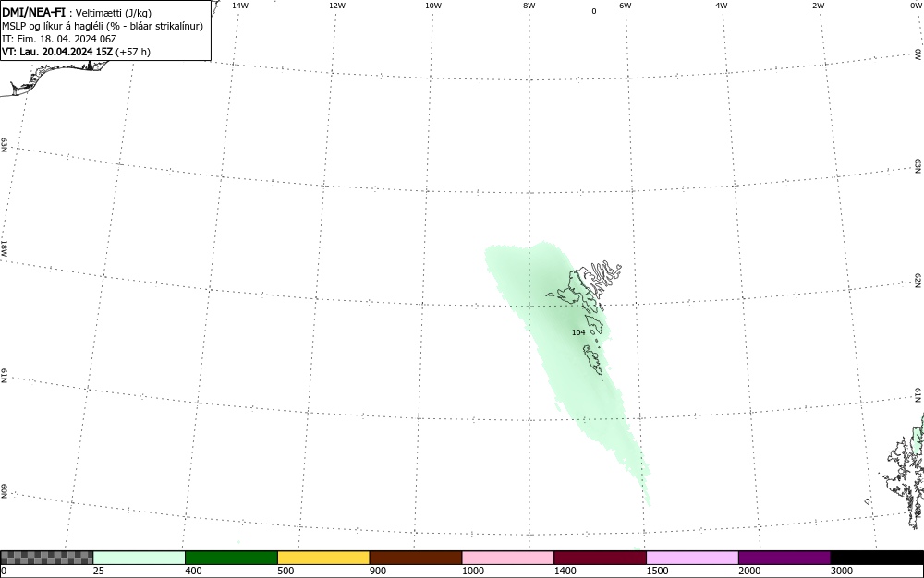Viewport: 924px width, 578px height.
Task: Click the 6W longitude label
Action: (626, 6)
